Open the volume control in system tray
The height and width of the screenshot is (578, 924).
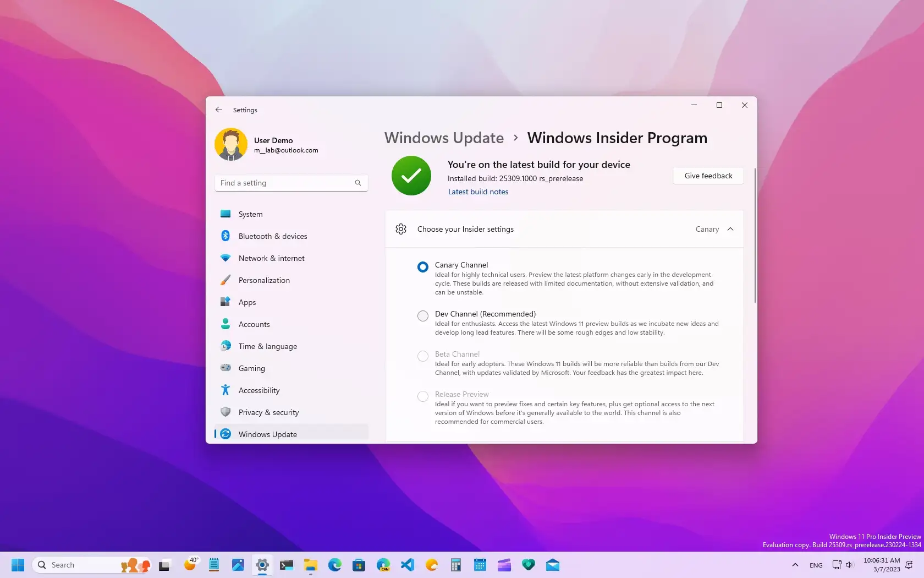tap(849, 565)
